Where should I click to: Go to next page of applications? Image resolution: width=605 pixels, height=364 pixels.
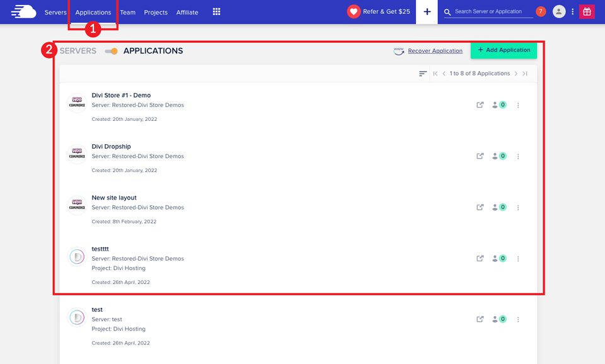pos(516,74)
